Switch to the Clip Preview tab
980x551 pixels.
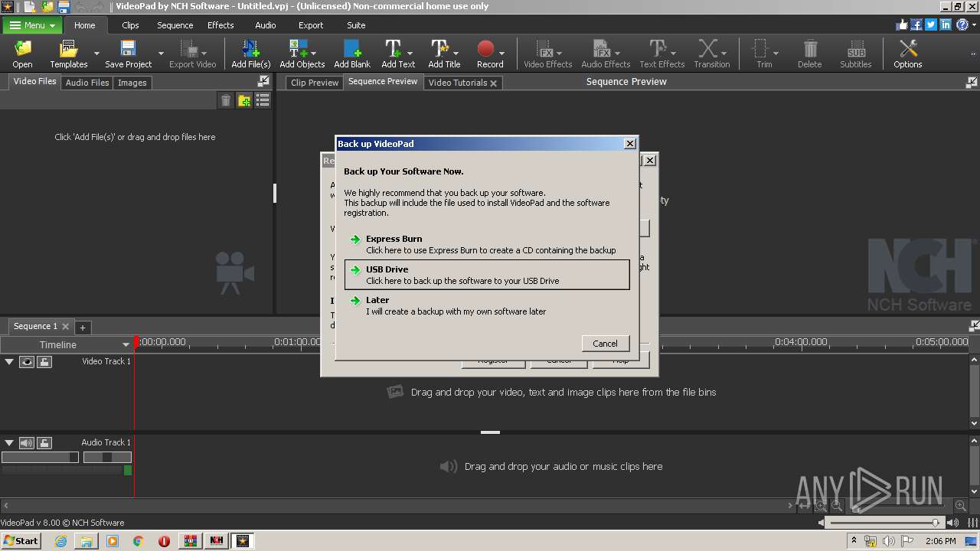click(x=315, y=83)
